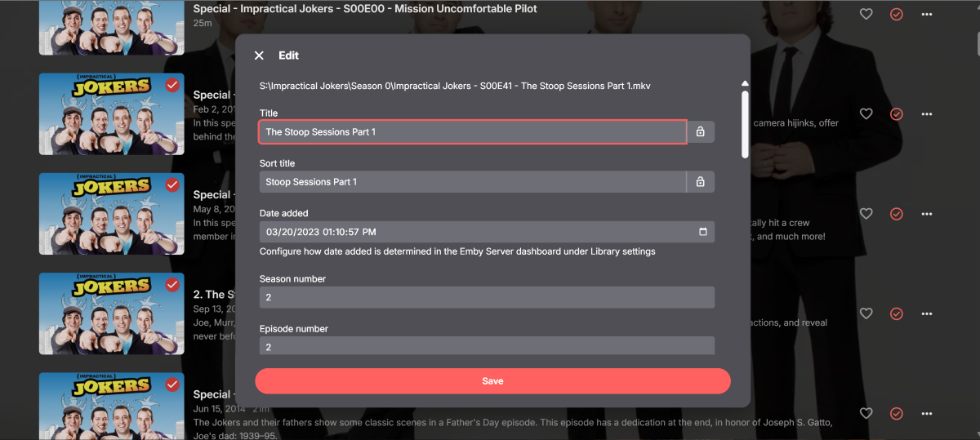Toggle played status for Mission Uncomfortable Pilot

tap(897, 14)
